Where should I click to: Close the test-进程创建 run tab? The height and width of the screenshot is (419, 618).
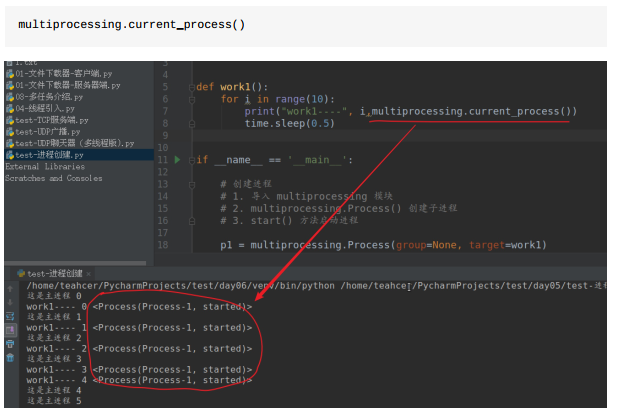pos(89,274)
